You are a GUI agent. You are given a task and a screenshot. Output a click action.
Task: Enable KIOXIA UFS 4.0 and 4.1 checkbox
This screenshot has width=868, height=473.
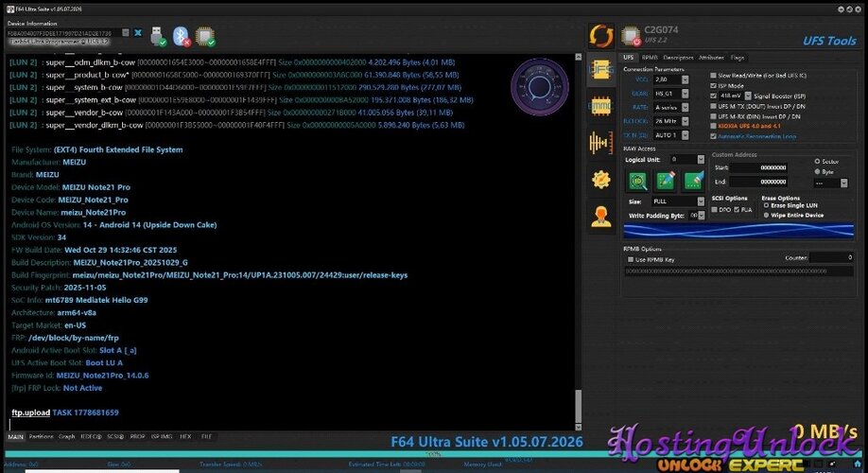[714, 126]
